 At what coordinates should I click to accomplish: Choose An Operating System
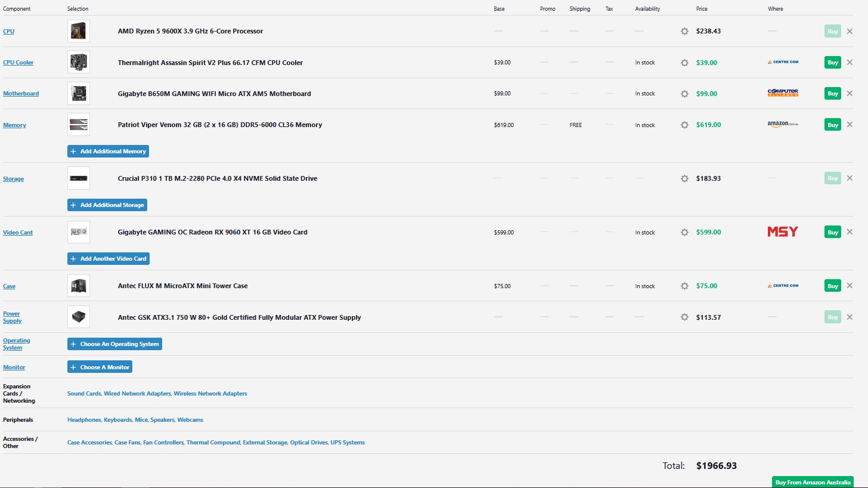click(x=114, y=344)
